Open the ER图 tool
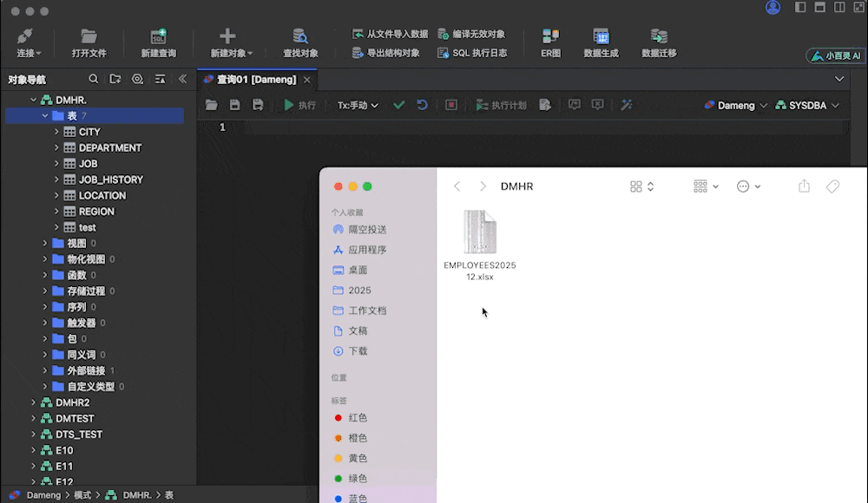The image size is (868, 503). tap(550, 40)
